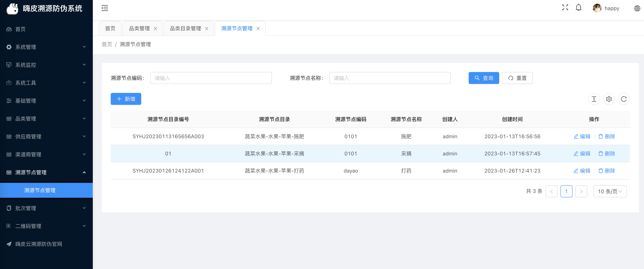Click the 查询 search button
This screenshot has width=644, height=269.
point(484,78)
